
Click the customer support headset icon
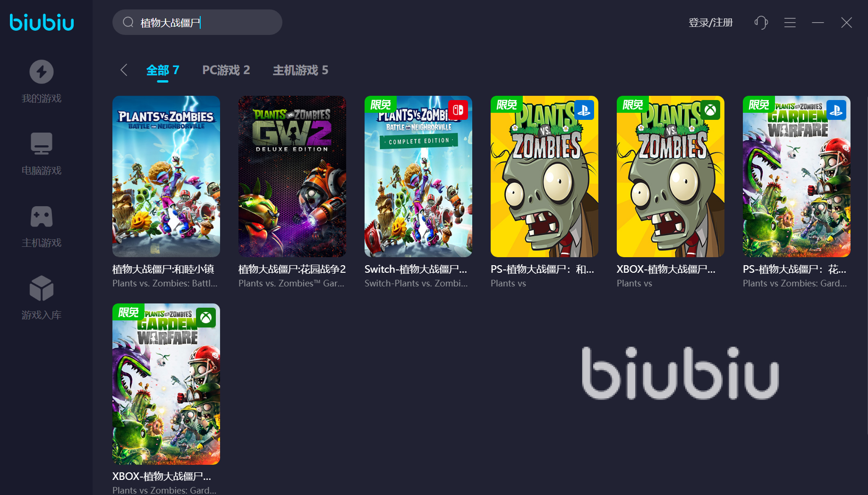(x=761, y=23)
